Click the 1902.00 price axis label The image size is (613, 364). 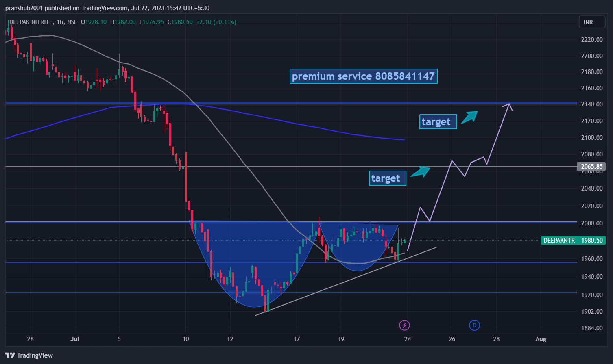592,311
